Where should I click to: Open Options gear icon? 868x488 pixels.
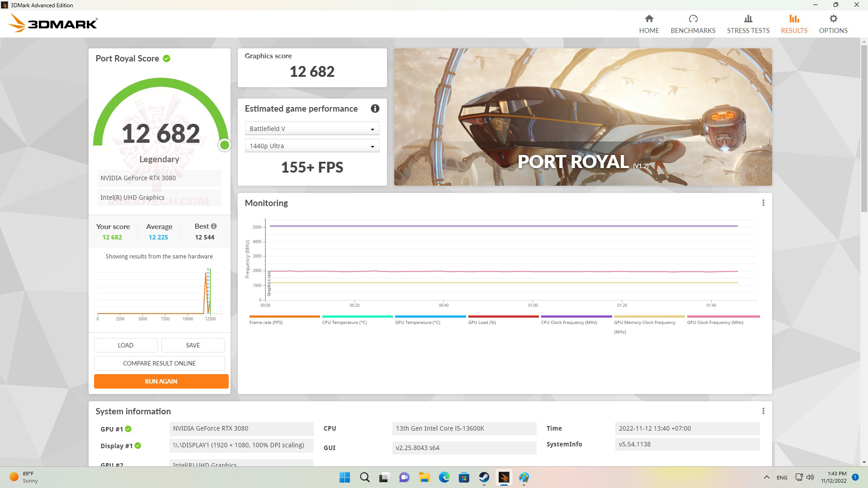(x=833, y=19)
